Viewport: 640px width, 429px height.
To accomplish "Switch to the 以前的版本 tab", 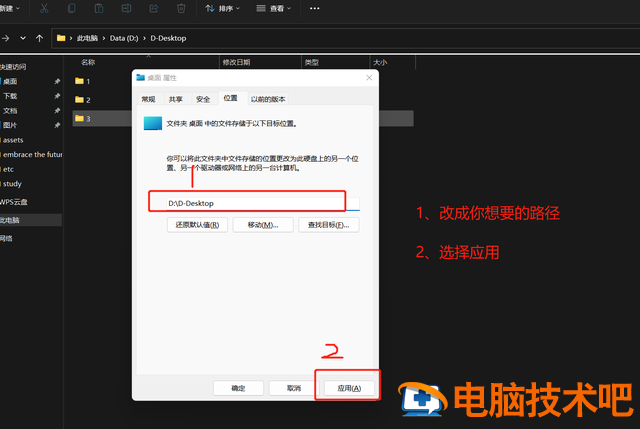I will point(268,99).
